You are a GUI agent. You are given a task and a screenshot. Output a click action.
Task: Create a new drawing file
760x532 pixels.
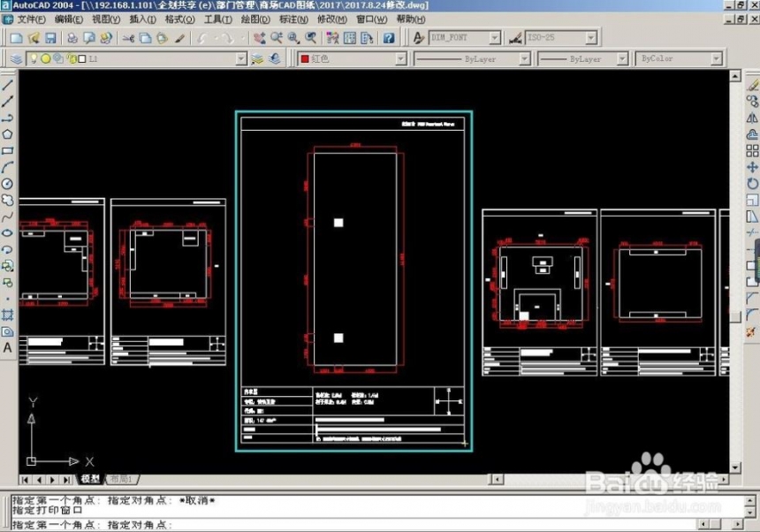(16, 38)
